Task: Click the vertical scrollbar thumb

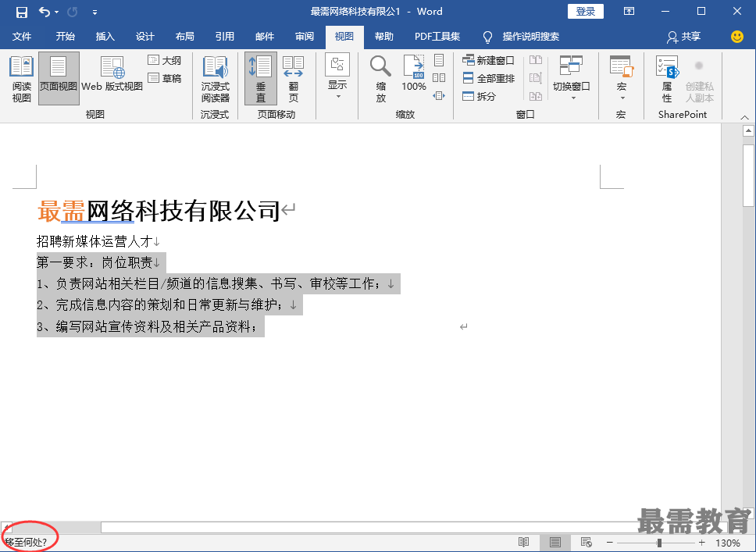Action: [748, 176]
